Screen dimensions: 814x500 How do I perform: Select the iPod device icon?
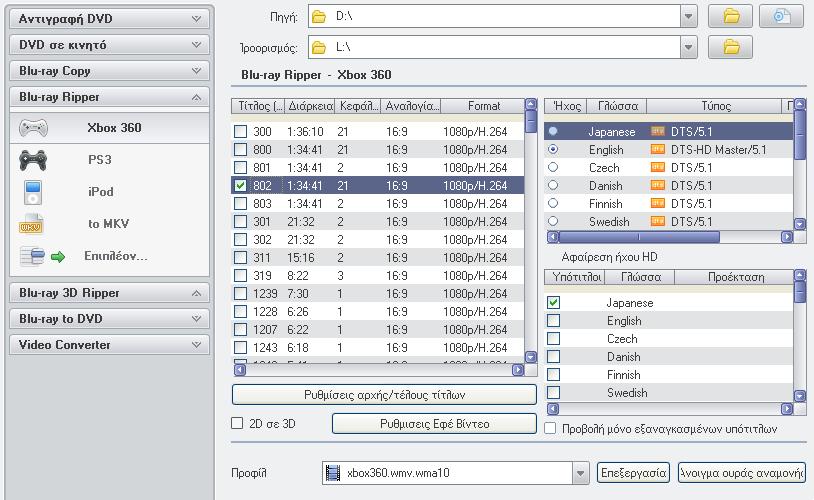coord(33,192)
